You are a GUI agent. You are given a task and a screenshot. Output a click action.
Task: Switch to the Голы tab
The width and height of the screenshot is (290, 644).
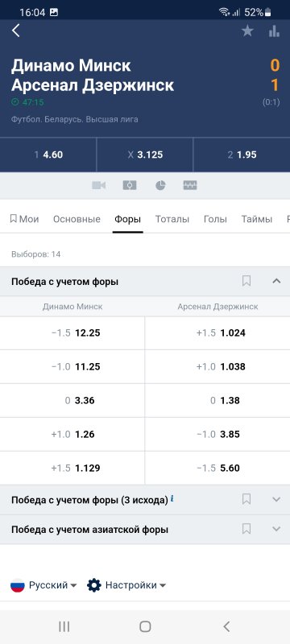215,219
